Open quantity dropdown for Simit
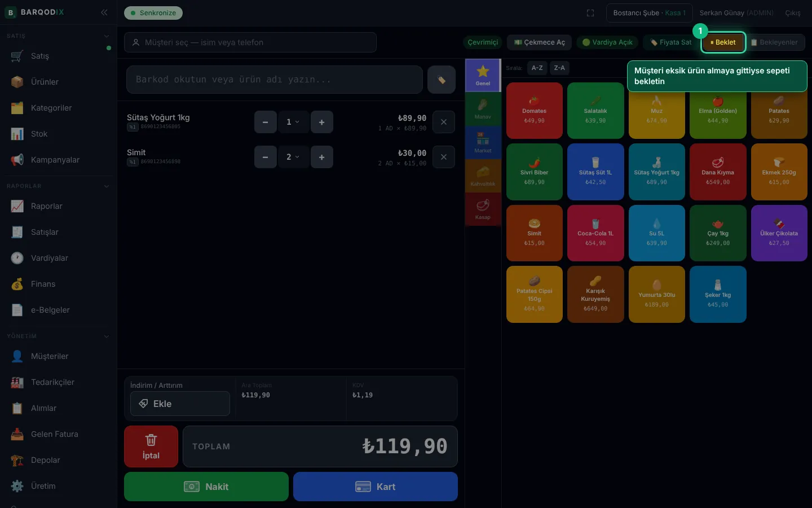812x508 pixels. pos(293,157)
